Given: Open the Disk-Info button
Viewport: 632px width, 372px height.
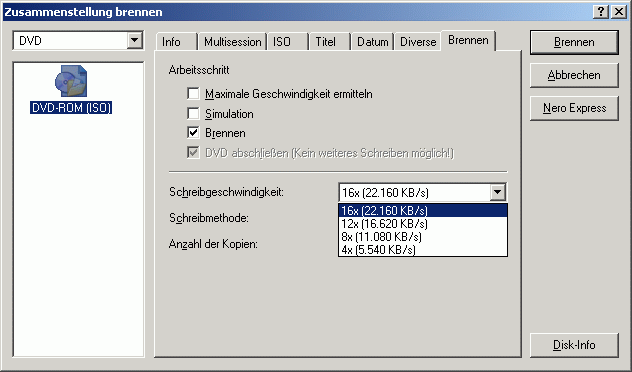Looking at the screenshot, I should coord(574,345).
